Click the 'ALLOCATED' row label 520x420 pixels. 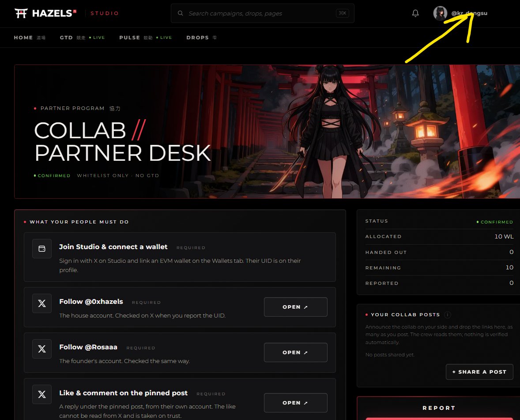tap(383, 237)
